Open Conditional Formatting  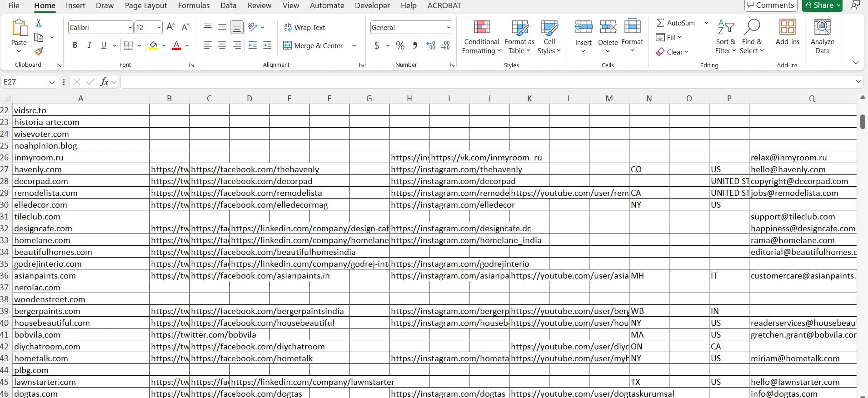(x=482, y=37)
